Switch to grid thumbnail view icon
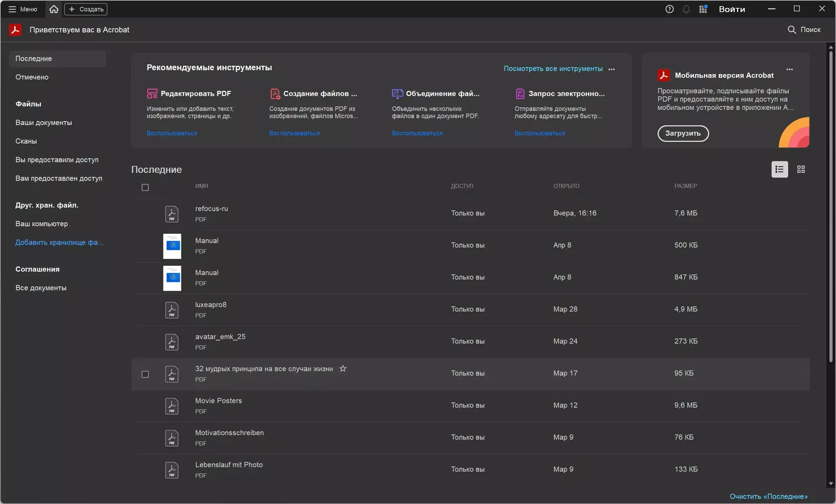This screenshot has height=504, width=836. (801, 169)
